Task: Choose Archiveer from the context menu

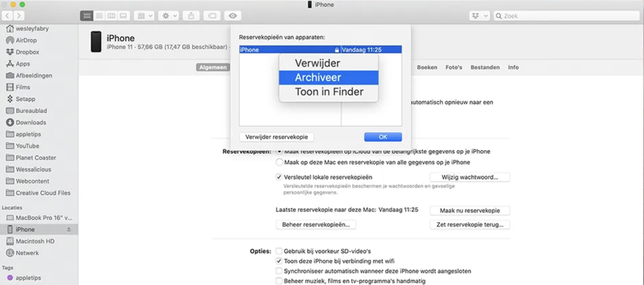Action: coord(329,78)
